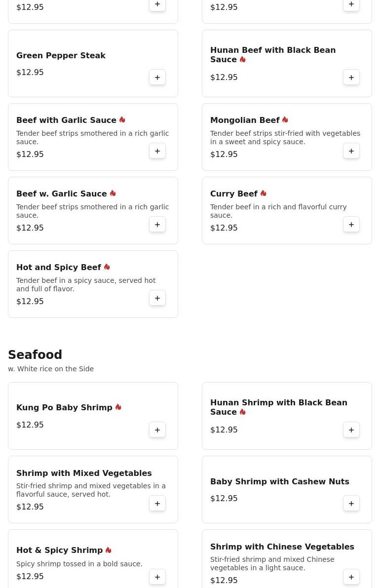Click the Seafood section heading
The image size is (380, 588).
point(35,355)
